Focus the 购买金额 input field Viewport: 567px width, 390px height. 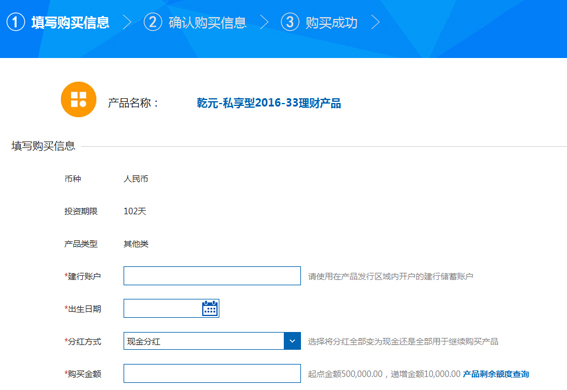[x=212, y=373]
